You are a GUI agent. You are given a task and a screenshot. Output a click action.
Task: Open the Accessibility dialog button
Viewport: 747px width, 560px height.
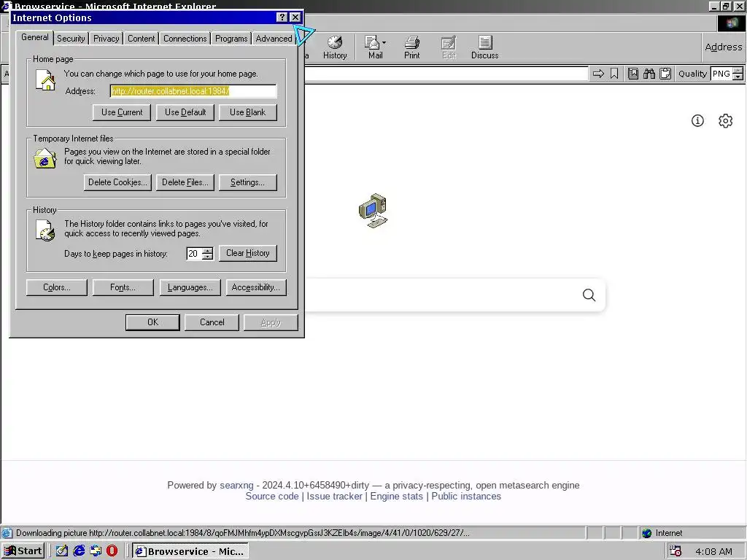256,287
